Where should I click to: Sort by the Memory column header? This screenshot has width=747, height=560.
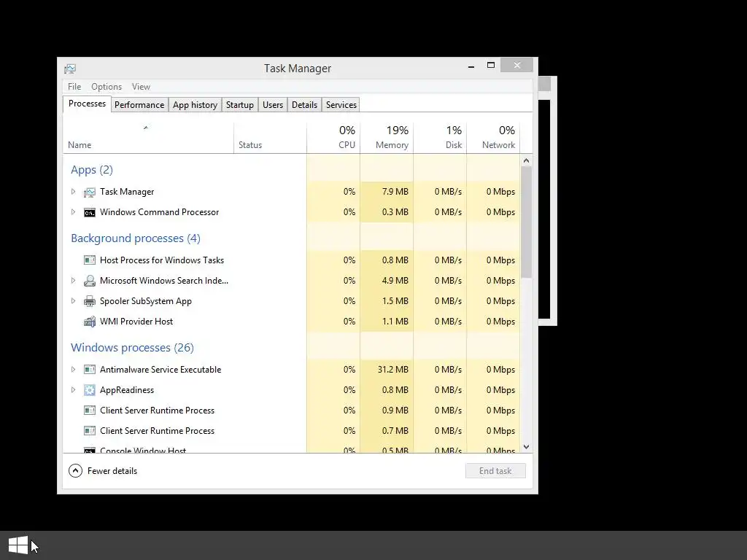387,138
